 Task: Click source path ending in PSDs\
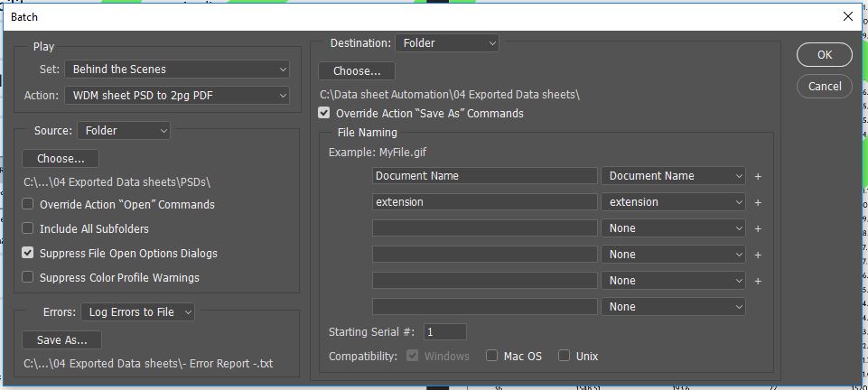click(x=117, y=182)
